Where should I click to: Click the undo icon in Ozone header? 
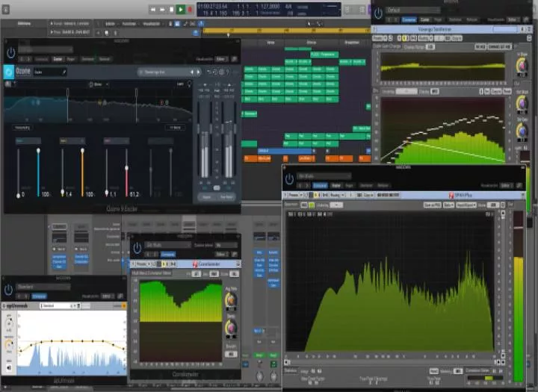(209, 72)
